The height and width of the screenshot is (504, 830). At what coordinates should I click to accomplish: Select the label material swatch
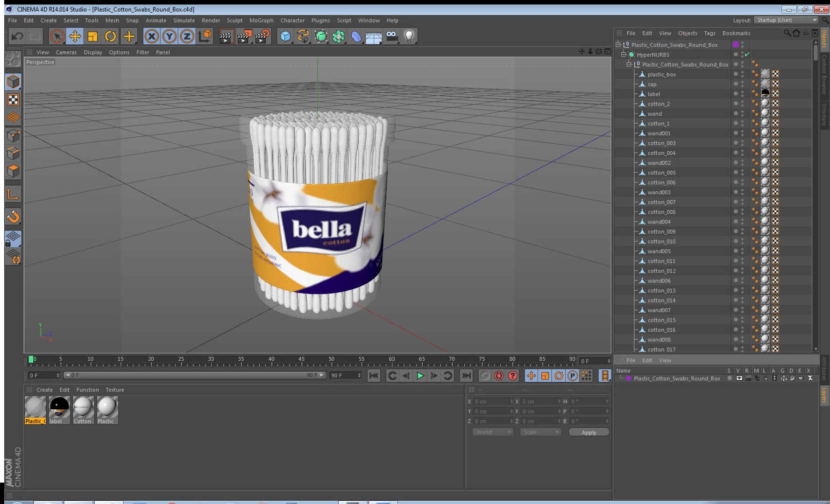(x=59, y=410)
